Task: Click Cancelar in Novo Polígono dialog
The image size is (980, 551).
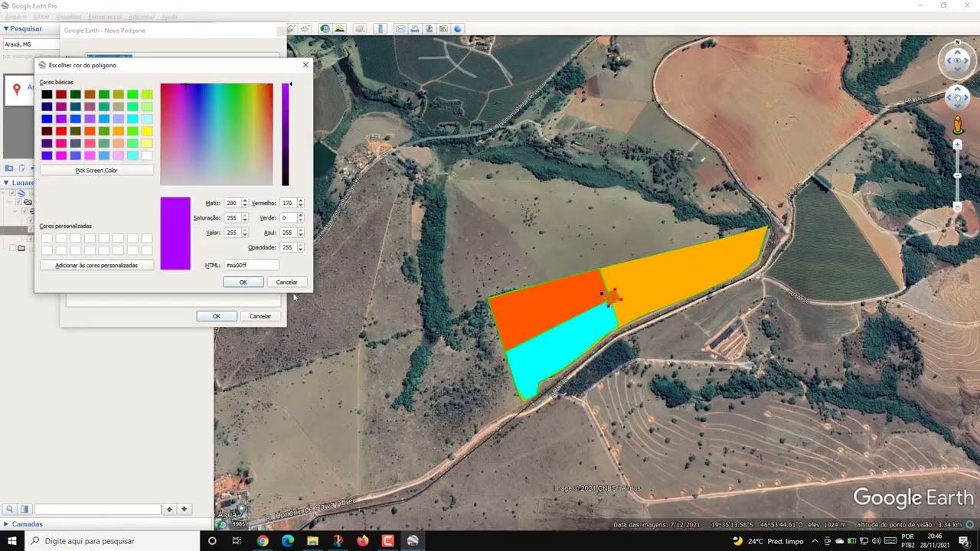Action: click(260, 316)
